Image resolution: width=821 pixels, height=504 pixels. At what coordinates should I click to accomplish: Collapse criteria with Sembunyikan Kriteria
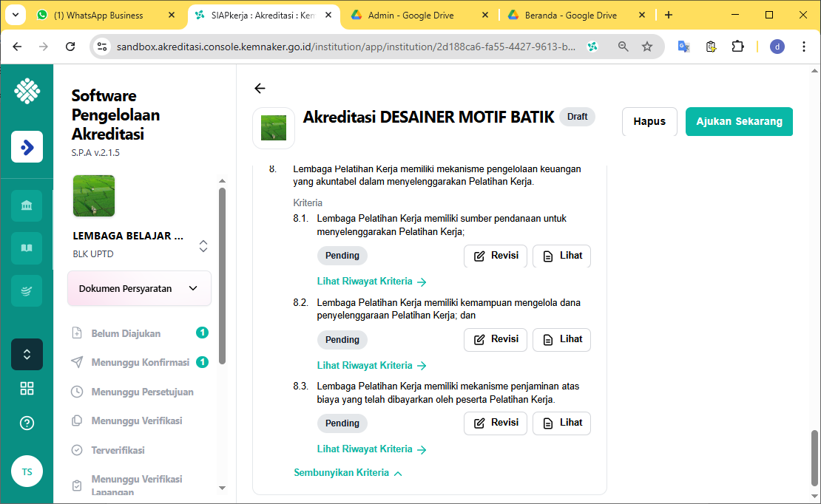(348, 473)
